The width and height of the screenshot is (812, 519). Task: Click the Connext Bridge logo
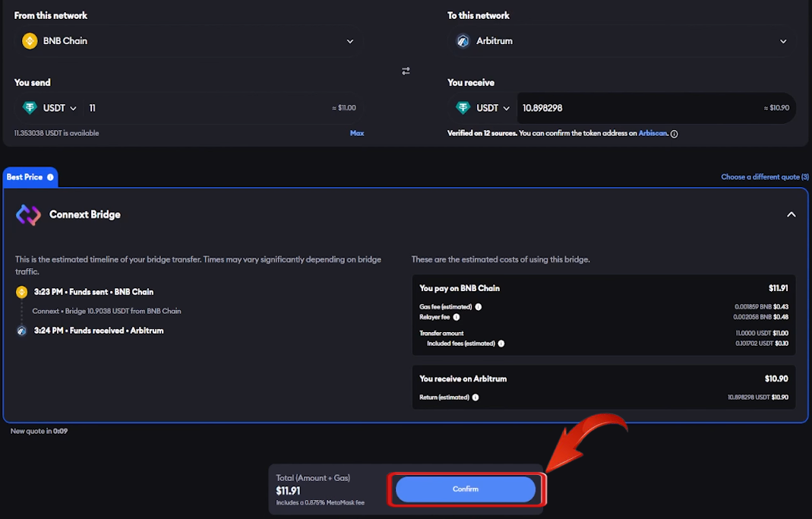27,214
